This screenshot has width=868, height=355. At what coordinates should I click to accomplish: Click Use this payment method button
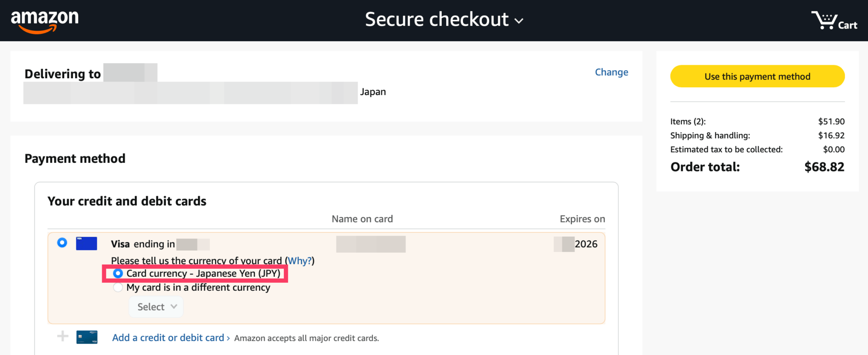(x=757, y=76)
